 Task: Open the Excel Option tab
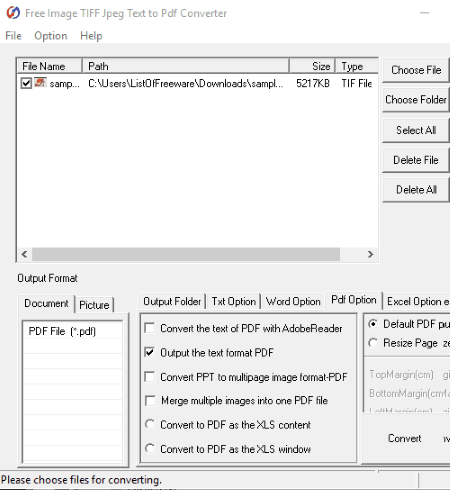coord(417,301)
